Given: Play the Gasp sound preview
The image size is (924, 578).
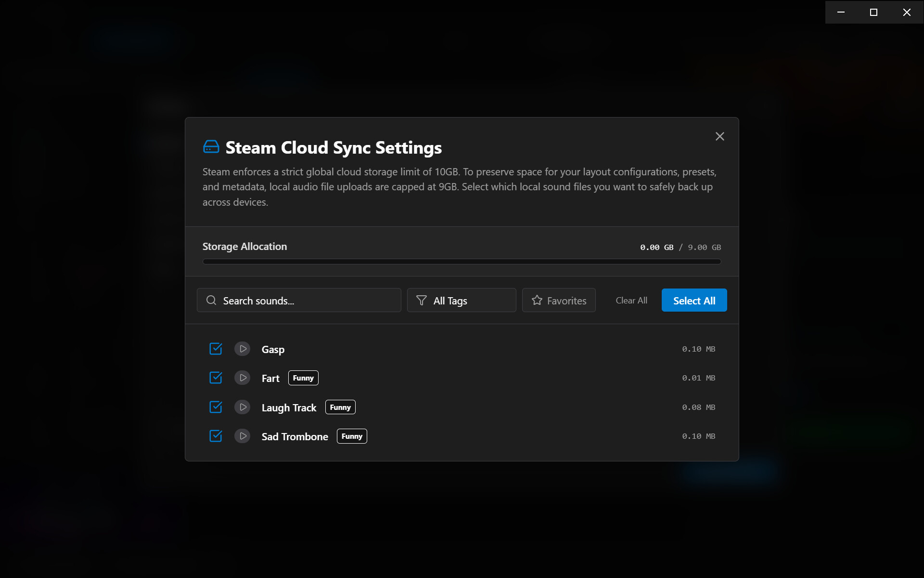Looking at the screenshot, I should [243, 349].
